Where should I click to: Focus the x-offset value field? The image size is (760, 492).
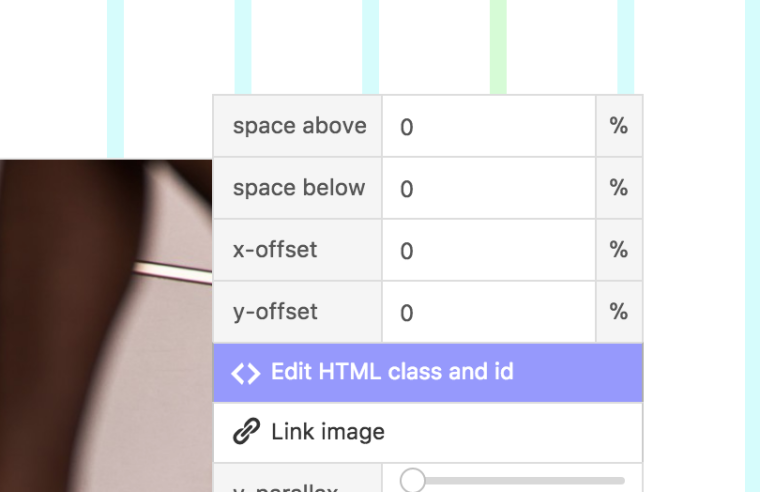[488, 251]
